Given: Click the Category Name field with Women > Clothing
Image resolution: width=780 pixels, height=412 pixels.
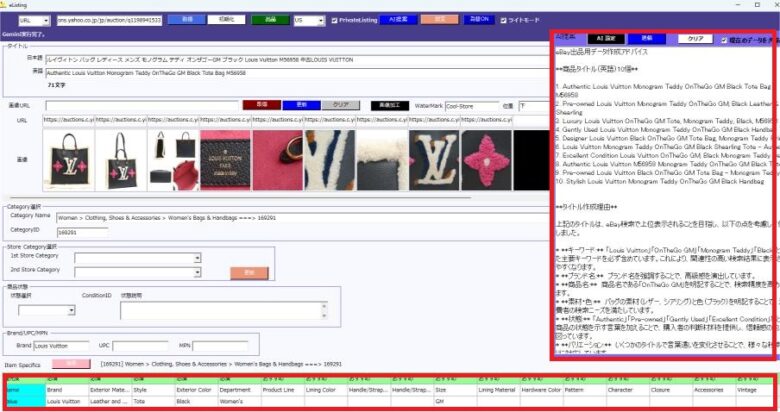Looking at the screenshot, I should 303,218.
